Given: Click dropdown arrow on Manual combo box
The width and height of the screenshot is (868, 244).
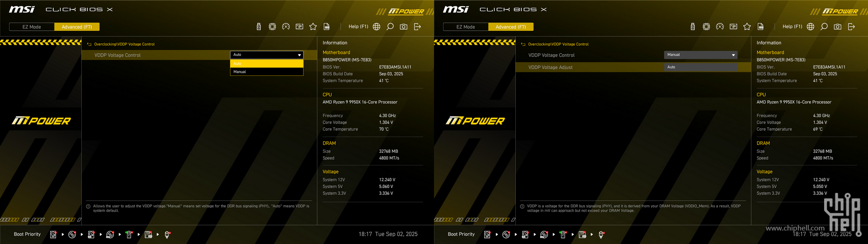Looking at the screenshot, I should click(733, 55).
